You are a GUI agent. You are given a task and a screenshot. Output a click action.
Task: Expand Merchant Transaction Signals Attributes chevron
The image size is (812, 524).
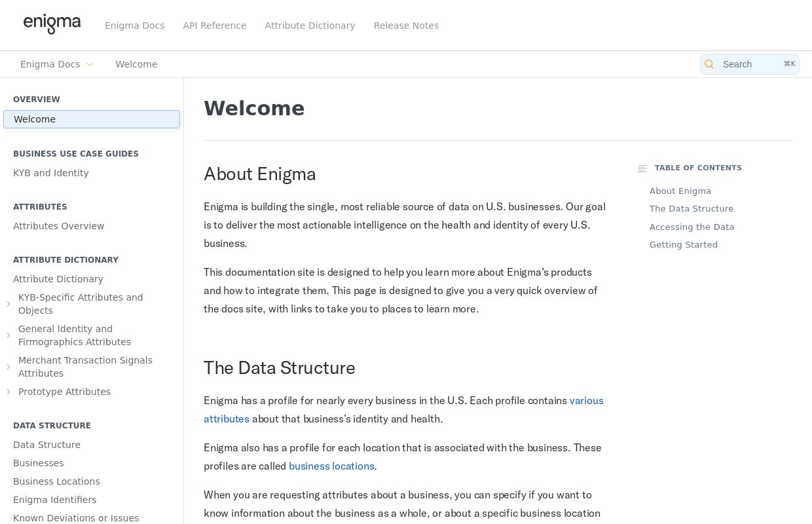pos(9,367)
